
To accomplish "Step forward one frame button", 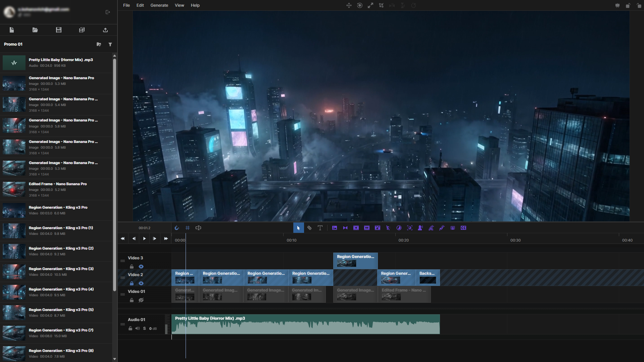I will coord(155,239).
